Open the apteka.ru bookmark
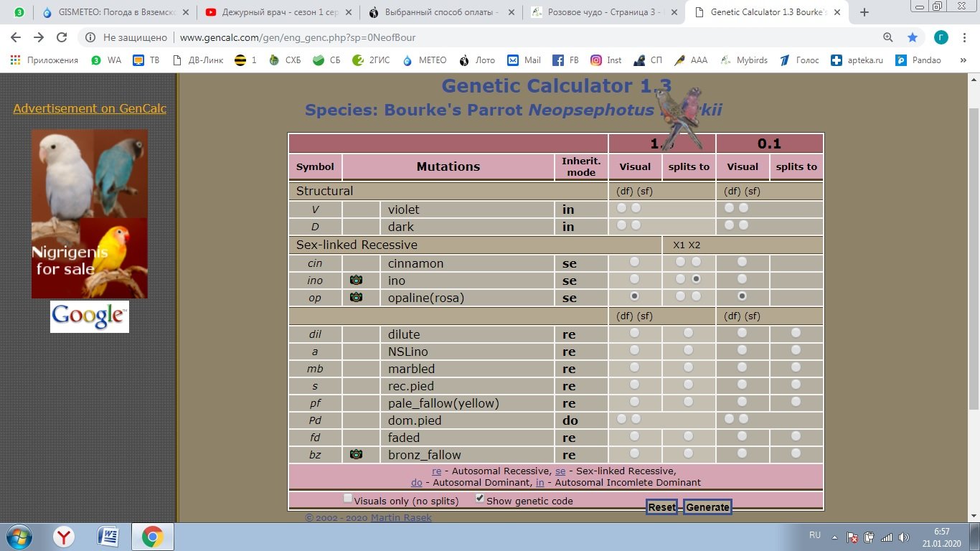Screen dimensions: 980x551 [x=857, y=60]
